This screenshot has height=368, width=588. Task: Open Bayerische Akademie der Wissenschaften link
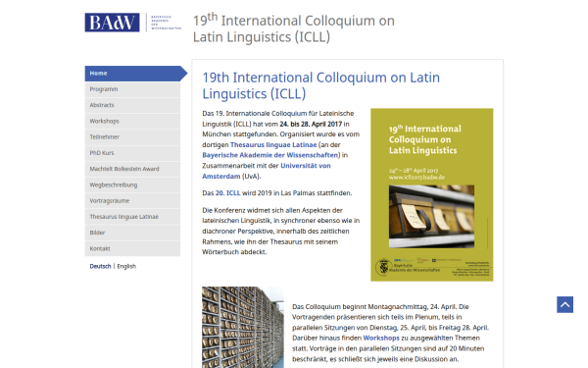click(x=270, y=155)
